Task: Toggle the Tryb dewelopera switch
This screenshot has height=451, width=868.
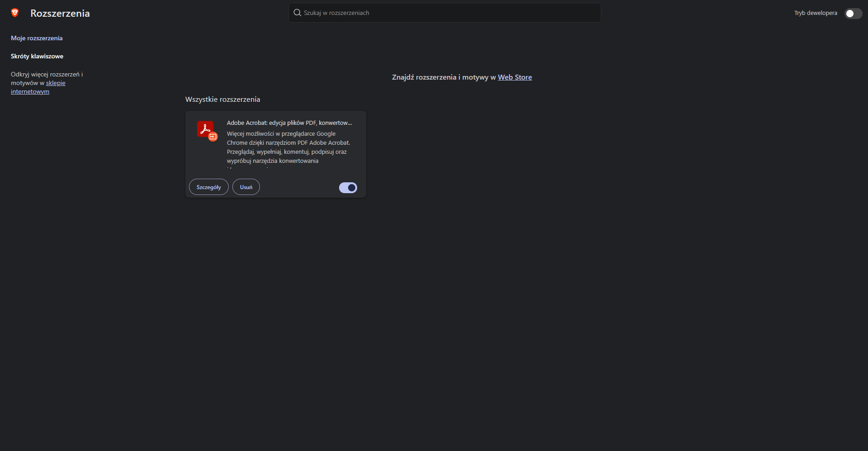Action: coord(853,13)
